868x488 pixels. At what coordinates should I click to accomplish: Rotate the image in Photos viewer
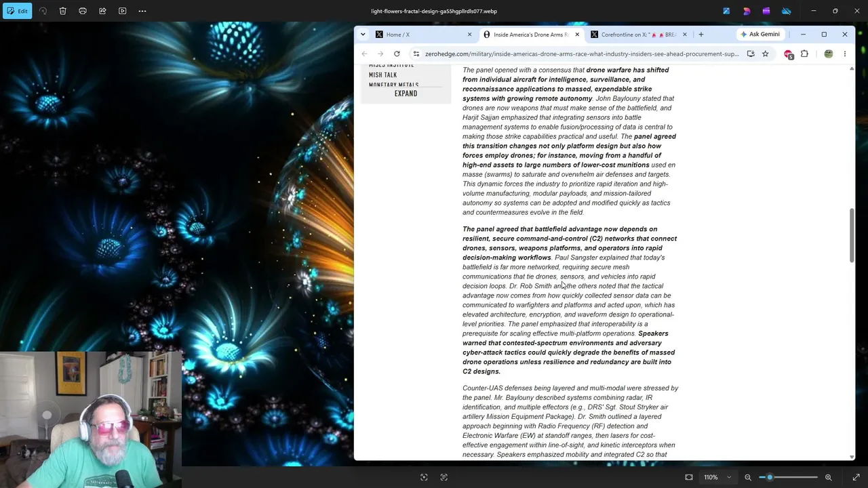tap(43, 11)
